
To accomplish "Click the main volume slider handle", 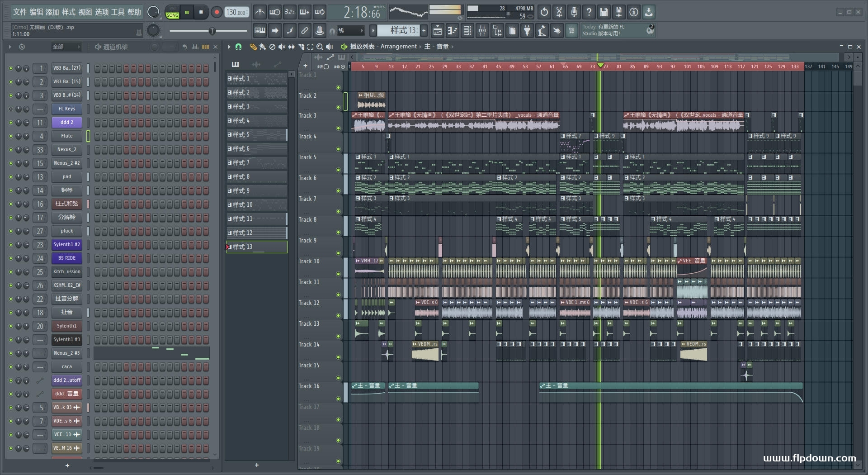I will pyautogui.click(x=212, y=31).
